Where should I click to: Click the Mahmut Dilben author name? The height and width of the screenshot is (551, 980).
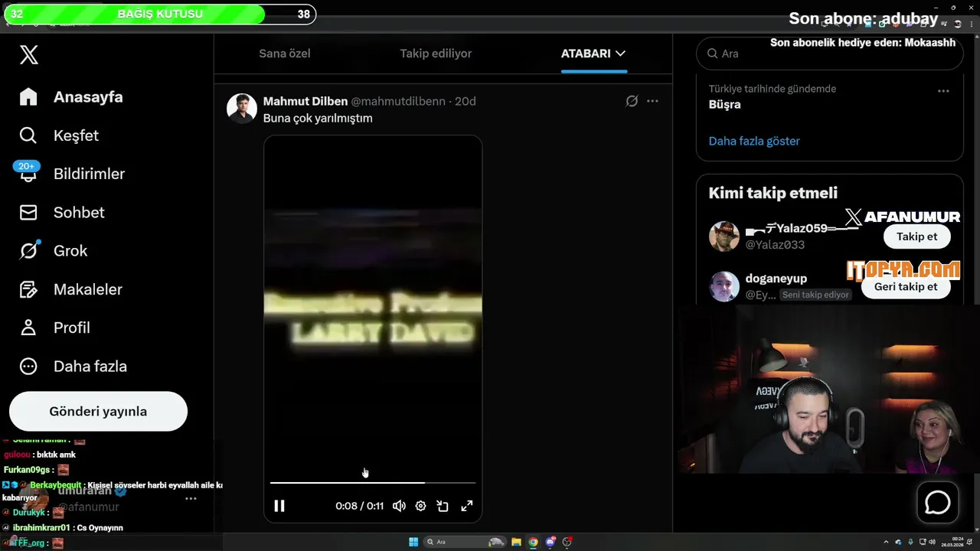click(x=305, y=101)
